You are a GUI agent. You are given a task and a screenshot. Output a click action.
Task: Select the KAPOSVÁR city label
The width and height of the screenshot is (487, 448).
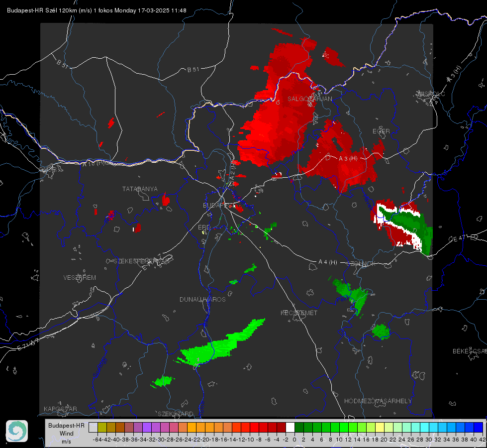click(x=60, y=409)
